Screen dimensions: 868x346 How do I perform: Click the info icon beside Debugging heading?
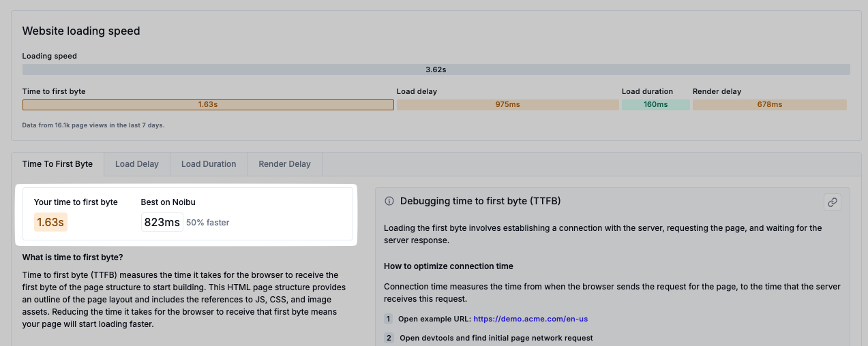pyautogui.click(x=389, y=201)
